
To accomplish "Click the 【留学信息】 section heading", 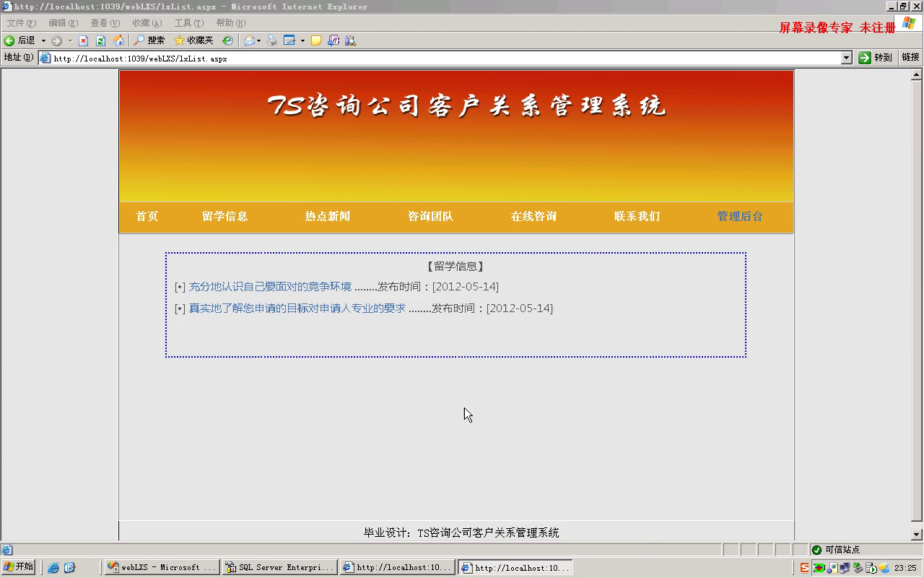I will (x=456, y=267).
